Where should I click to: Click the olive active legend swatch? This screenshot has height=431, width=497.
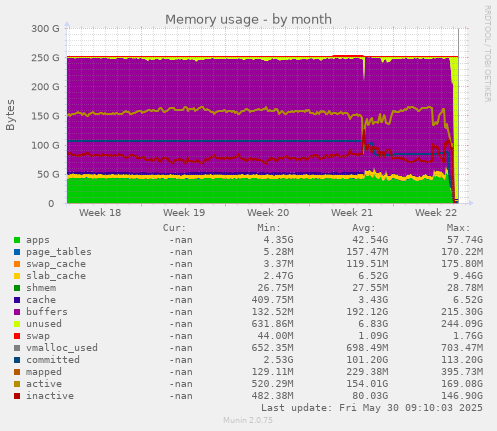(x=17, y=384)
